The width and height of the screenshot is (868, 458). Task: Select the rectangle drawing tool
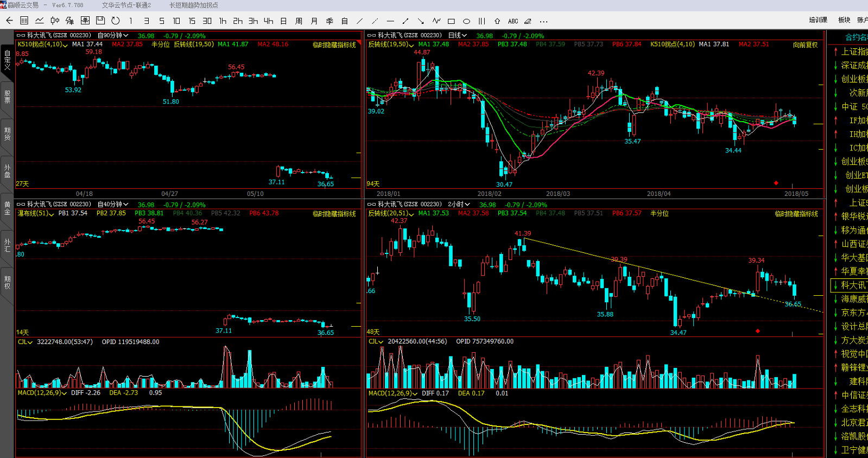(451, 21)
